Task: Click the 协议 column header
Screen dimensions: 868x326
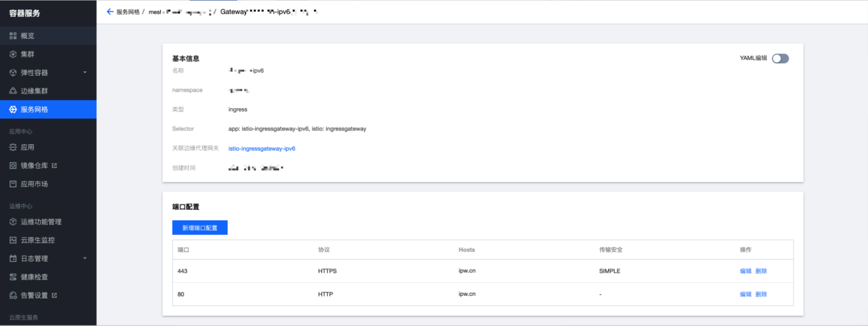Action: (324, 250)
